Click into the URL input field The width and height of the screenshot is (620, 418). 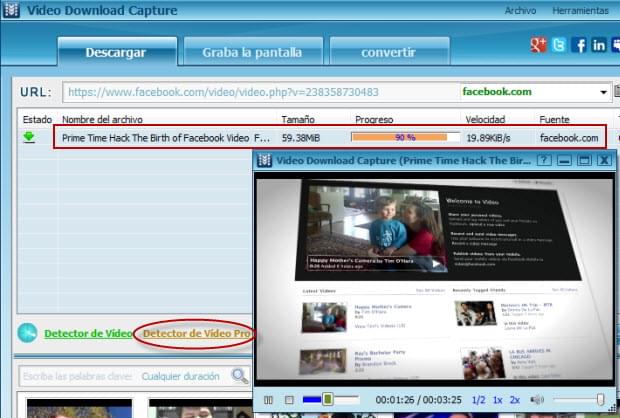pos(261,92)
